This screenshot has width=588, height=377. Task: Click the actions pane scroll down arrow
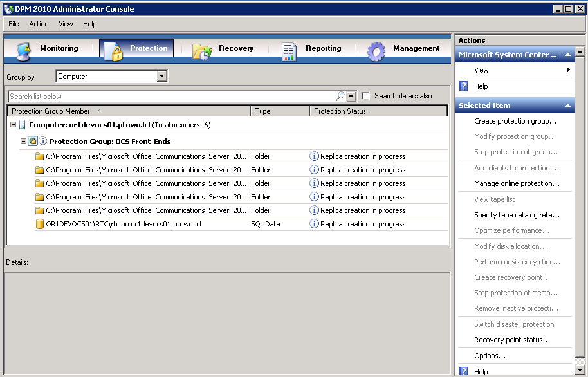[580, 371]
